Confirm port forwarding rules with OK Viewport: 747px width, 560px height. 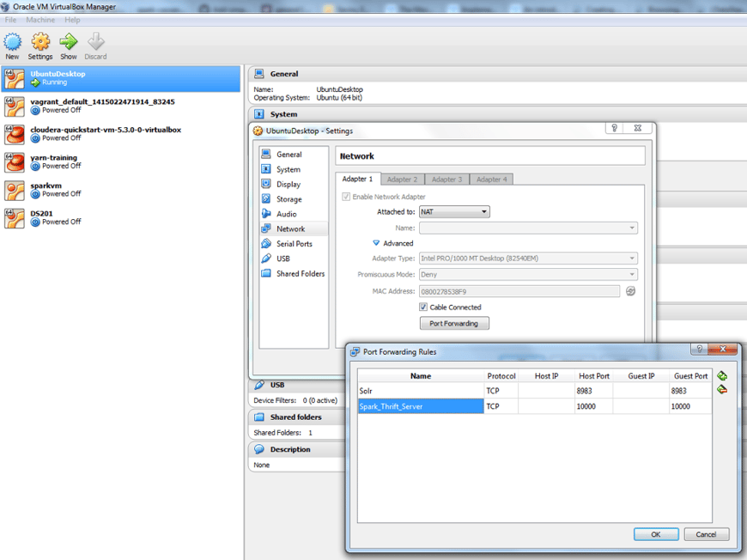pos(656,534)
